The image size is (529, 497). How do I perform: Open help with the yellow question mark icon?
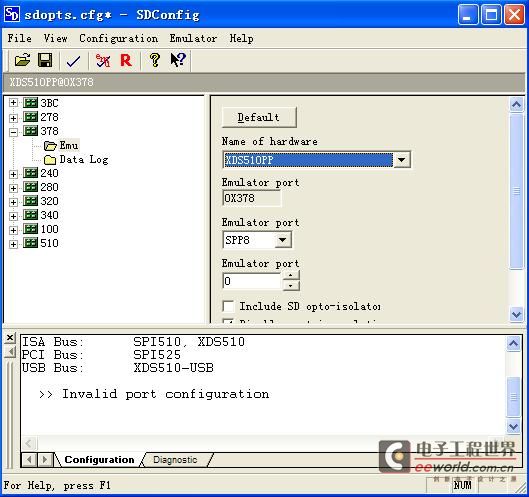(155, 60)
